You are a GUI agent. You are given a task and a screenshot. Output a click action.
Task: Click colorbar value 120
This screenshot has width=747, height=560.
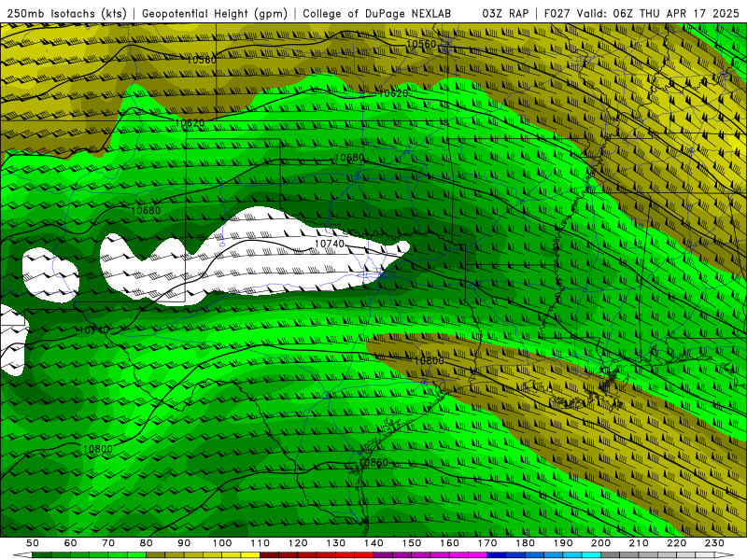[298, 543]
